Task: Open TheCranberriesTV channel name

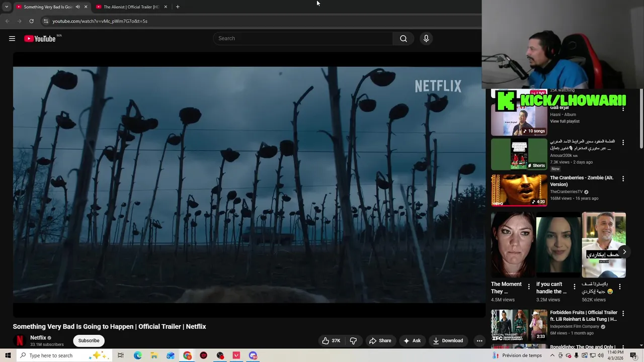Action: click(566, 192)
